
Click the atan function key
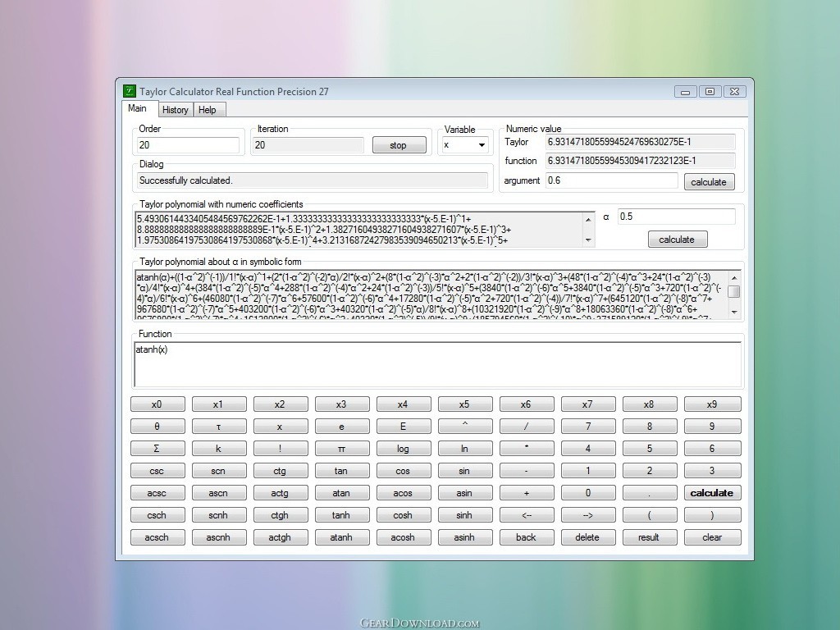coord(342,493)
